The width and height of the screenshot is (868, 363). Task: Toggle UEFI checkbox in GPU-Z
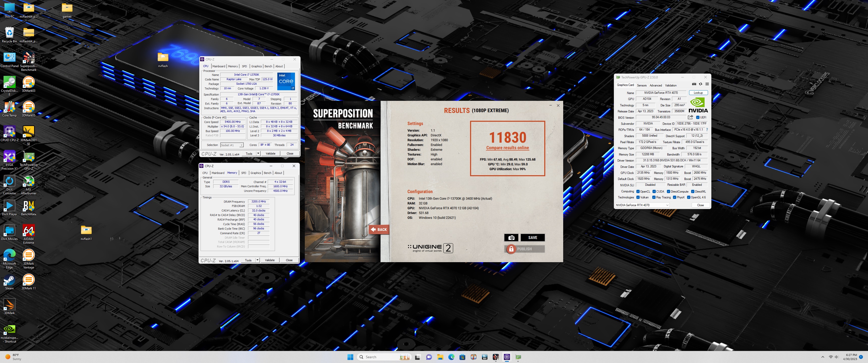click(697, 117)
